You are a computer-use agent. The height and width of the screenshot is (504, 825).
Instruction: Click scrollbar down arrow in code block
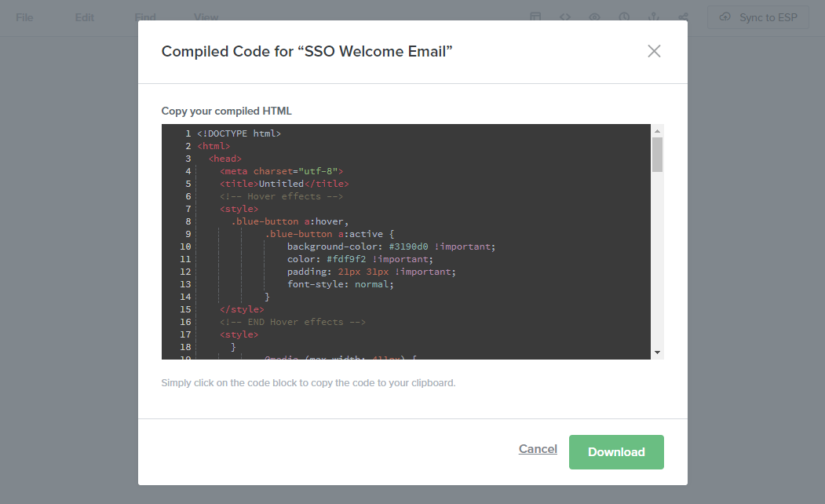(657, 352)
